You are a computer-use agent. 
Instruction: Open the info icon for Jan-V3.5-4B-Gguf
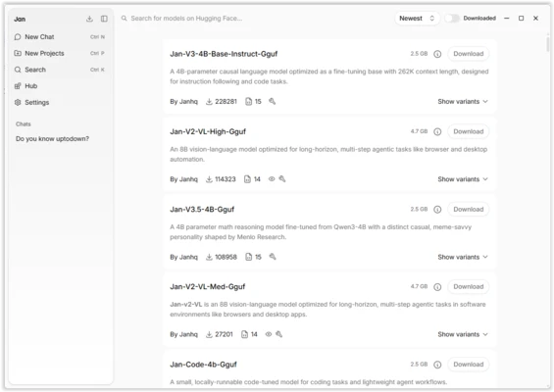437,210
